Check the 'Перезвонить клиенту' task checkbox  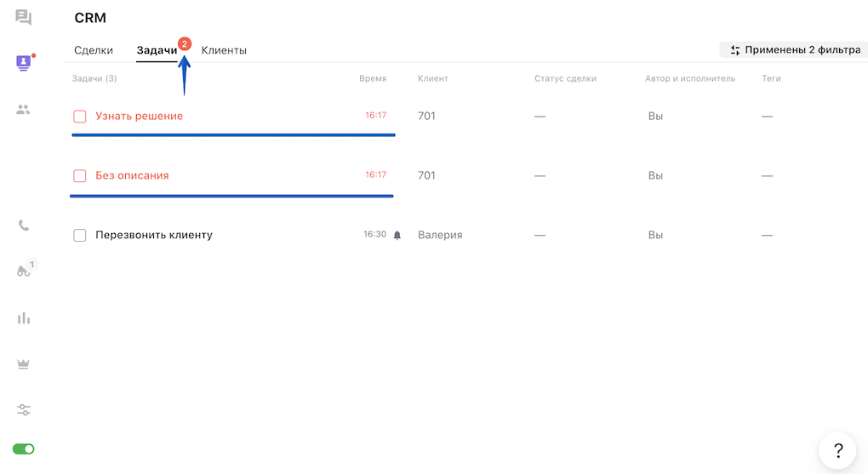[x=80, y=236]
